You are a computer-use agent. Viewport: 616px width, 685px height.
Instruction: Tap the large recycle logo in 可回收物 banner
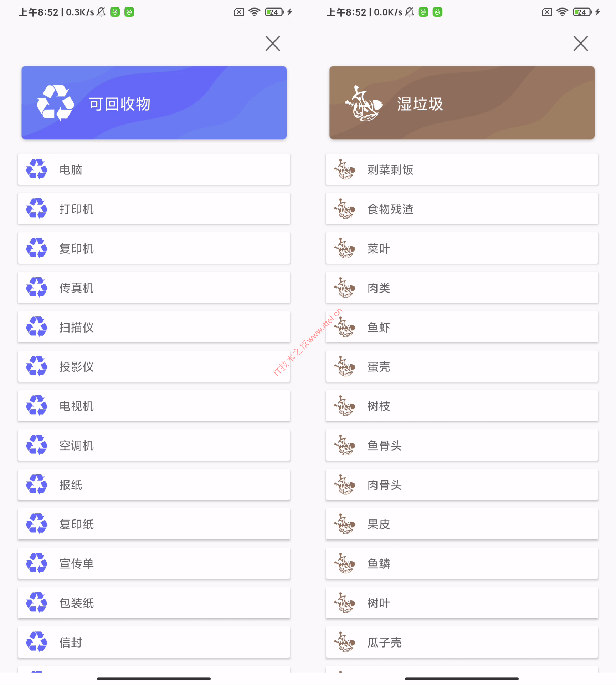click(55, 103)
